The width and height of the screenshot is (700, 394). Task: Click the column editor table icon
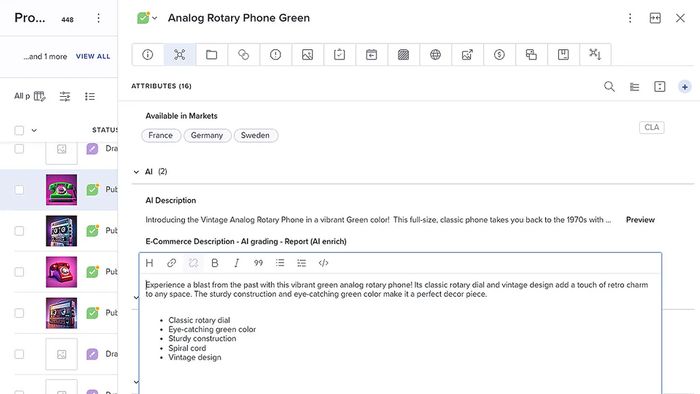pyautogui.click(x=40, y=96)
